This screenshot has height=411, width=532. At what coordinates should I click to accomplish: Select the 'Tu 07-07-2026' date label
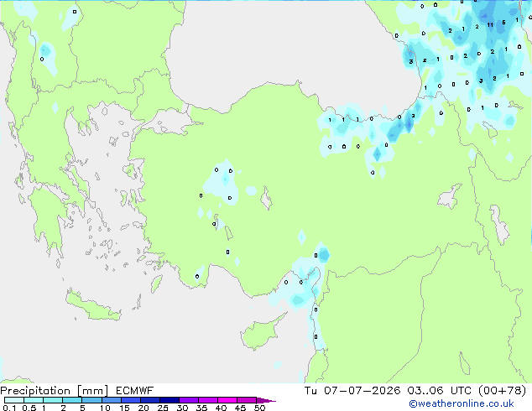pyautogui.click(x=352, y=391)
